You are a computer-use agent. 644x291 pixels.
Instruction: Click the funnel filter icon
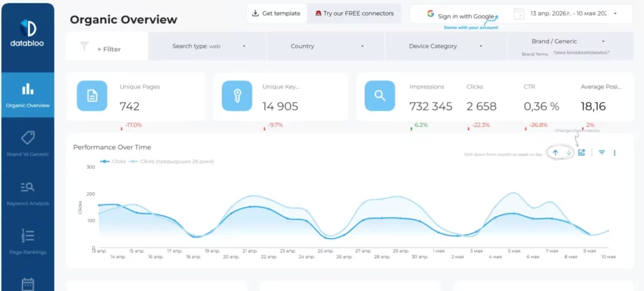pyautogui.click(x=84, y=46)
